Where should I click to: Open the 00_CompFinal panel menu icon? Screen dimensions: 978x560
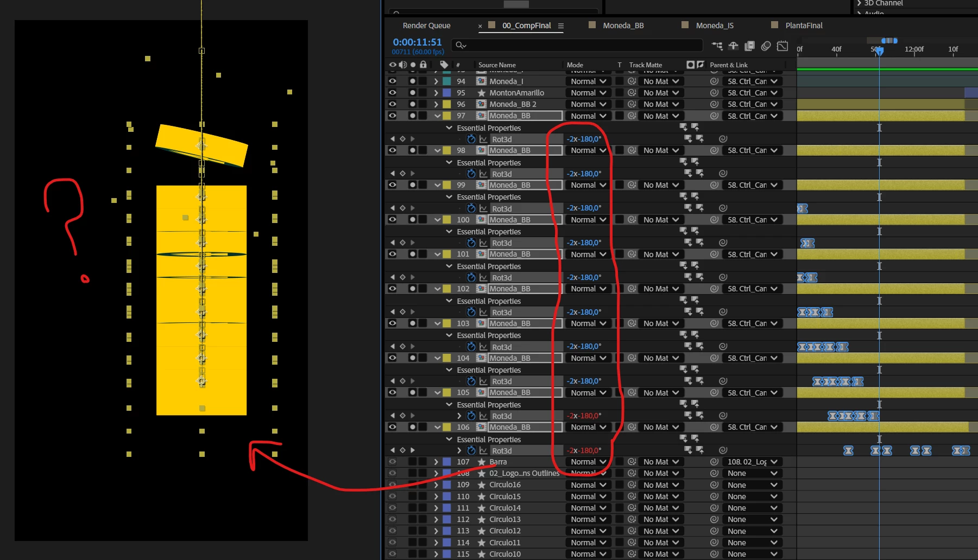561,26
